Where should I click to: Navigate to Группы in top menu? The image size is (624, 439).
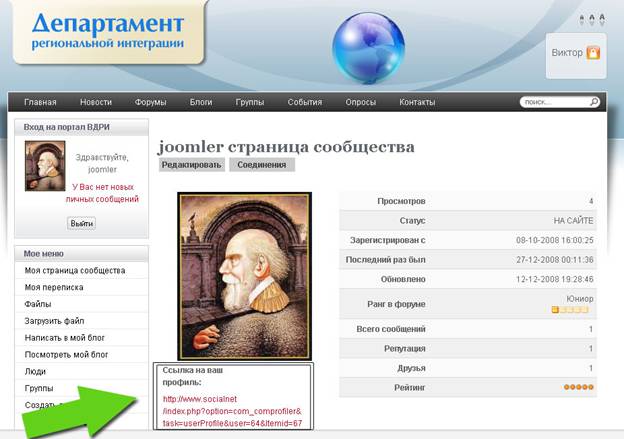click(x=250, y=102)
